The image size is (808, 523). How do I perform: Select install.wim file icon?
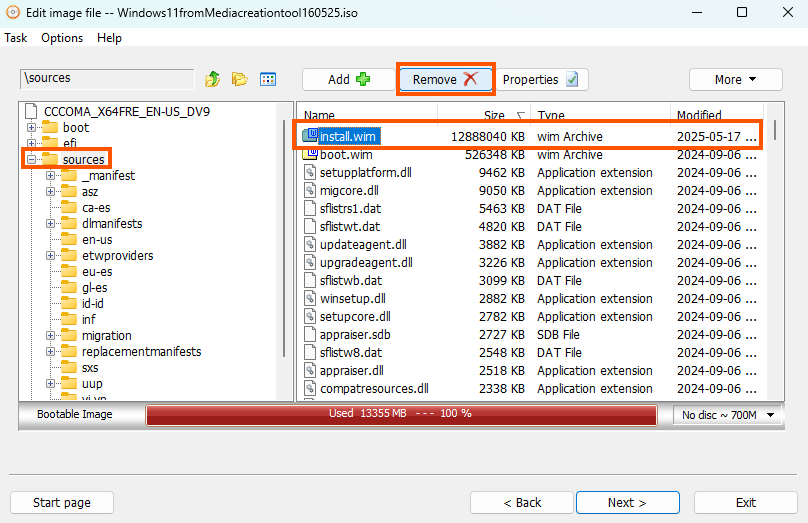310,136
